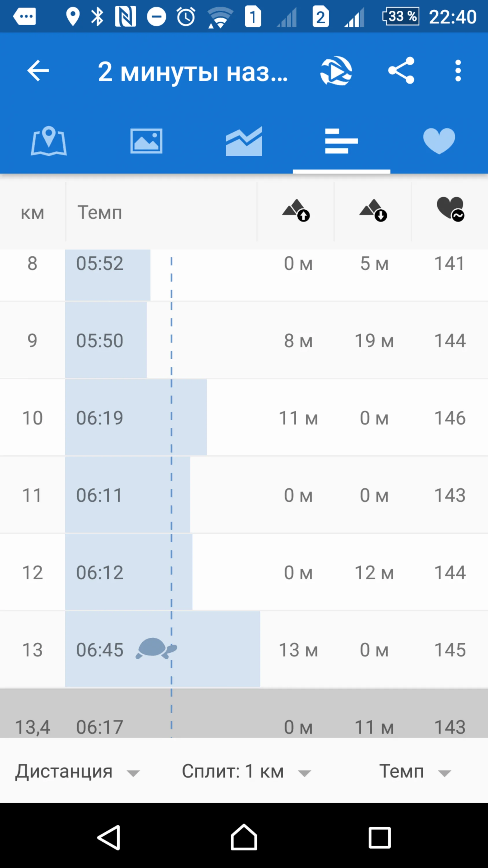Tap the share icon
The width and height of the screenshot is (488, 868).
[x=401, y=70]
